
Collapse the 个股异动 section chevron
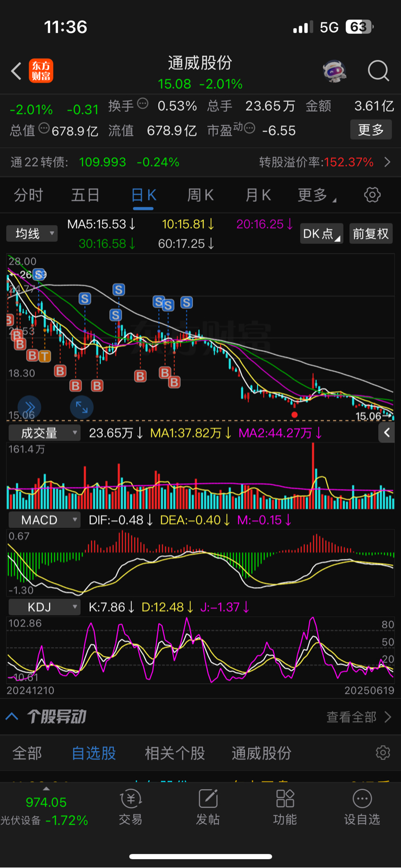tap(12, 717)
